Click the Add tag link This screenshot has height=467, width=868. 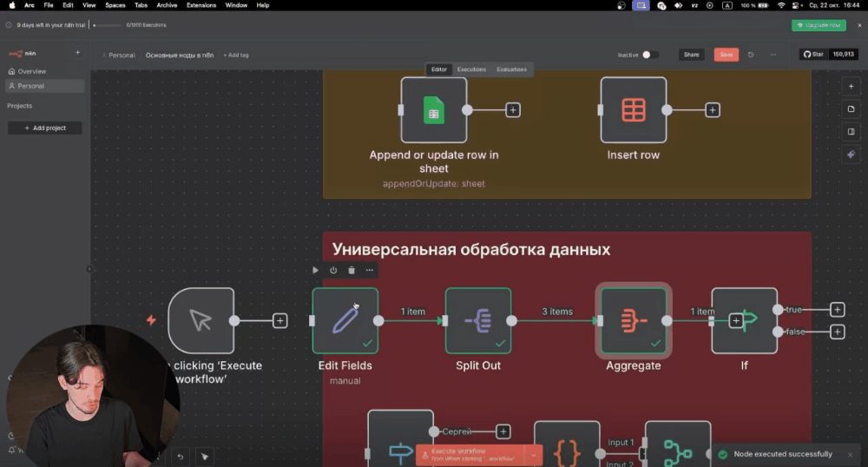pyautogui.click(x=236, y=56)
